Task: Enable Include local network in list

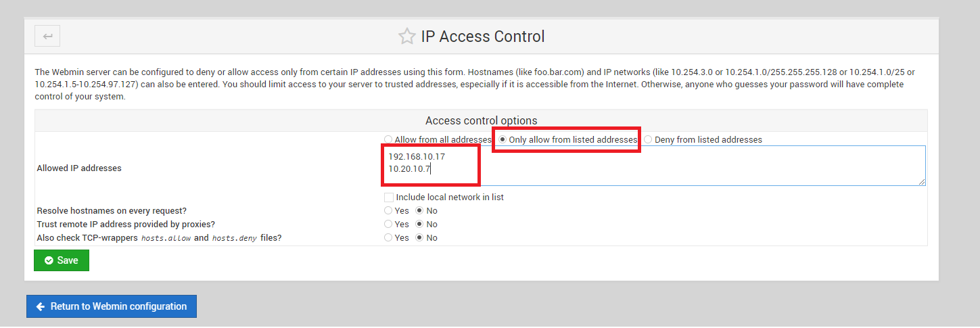Action: coord(389,197)
